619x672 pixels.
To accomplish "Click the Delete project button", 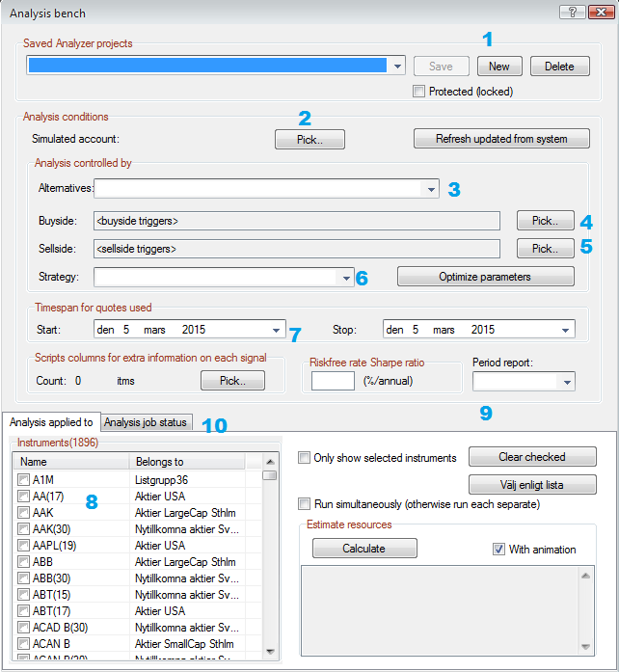I will click(560, 67).
